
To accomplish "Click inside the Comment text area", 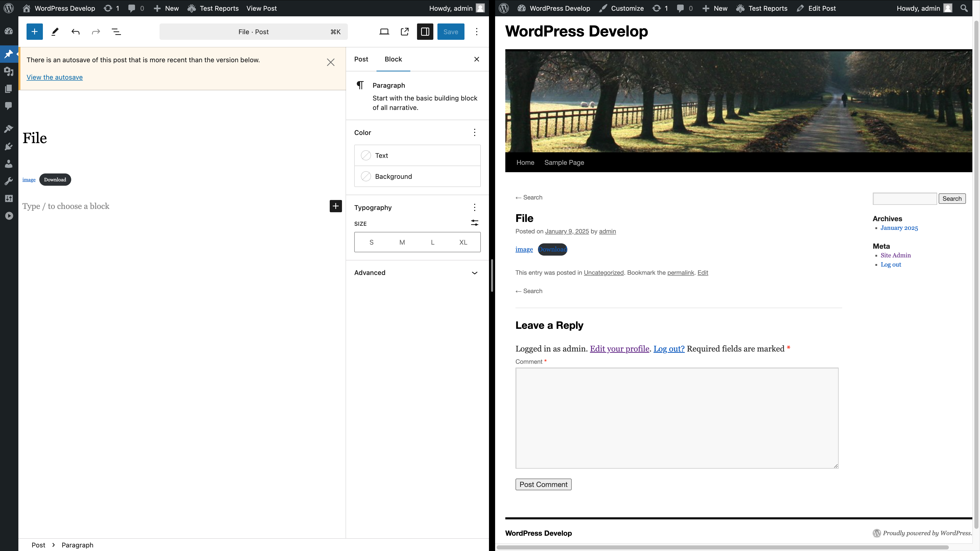I will pyautogui.click(x=677, y=418).
